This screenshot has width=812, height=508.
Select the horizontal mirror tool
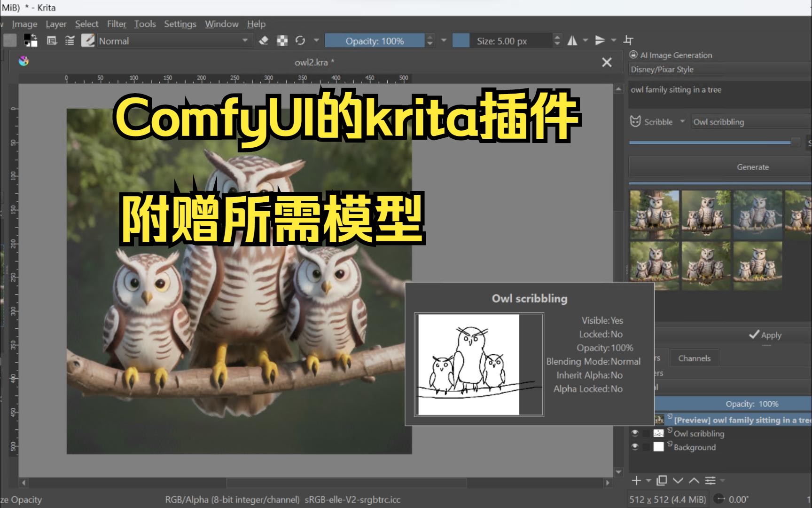coord(572,40)
